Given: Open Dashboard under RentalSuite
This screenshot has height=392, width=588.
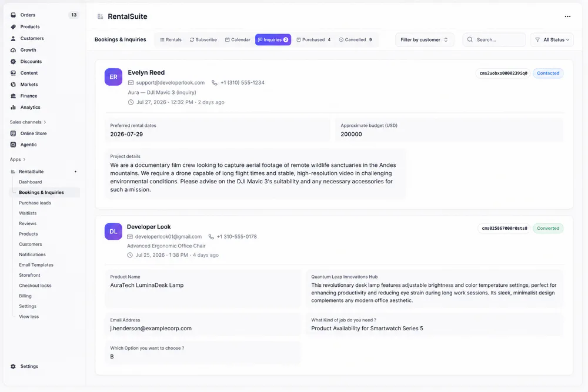Looking at the screenshot, I should tap(31, 182).
